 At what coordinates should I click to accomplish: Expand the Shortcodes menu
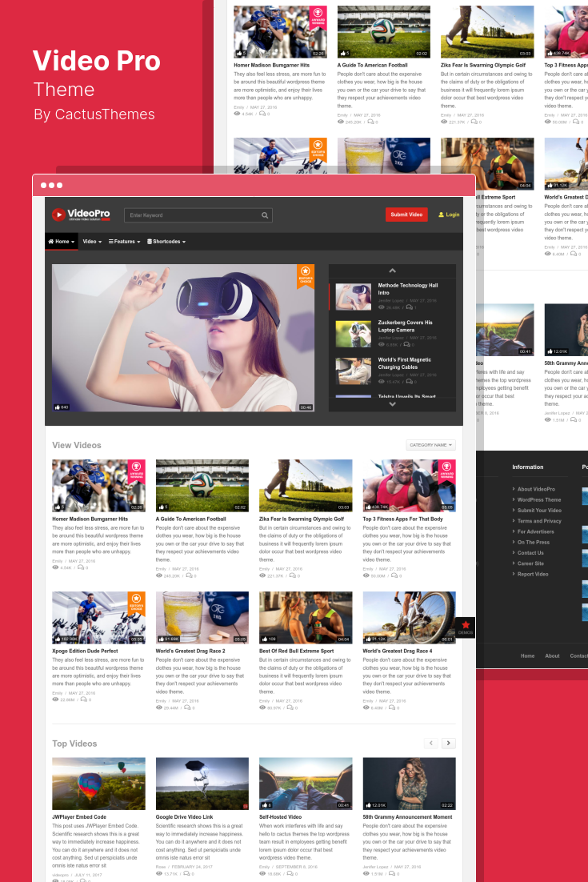(x=166, y=242)
